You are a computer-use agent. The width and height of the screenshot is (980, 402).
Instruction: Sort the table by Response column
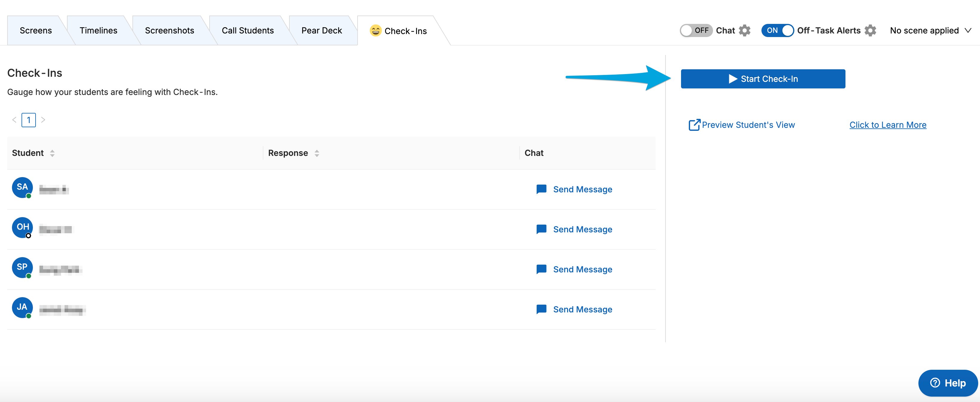coord(317,153)
